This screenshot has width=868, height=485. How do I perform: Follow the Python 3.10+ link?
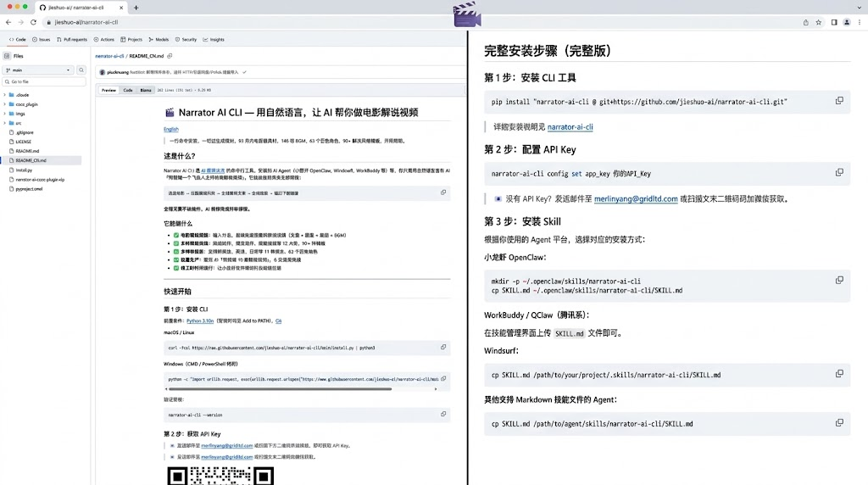coord(200,321)
